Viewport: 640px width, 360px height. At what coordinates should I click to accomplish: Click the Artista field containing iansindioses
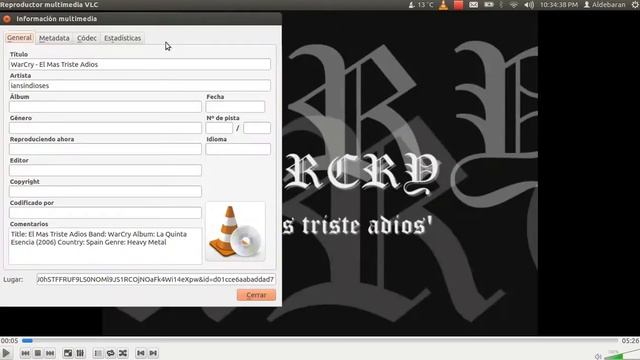(x=140, y=85)
